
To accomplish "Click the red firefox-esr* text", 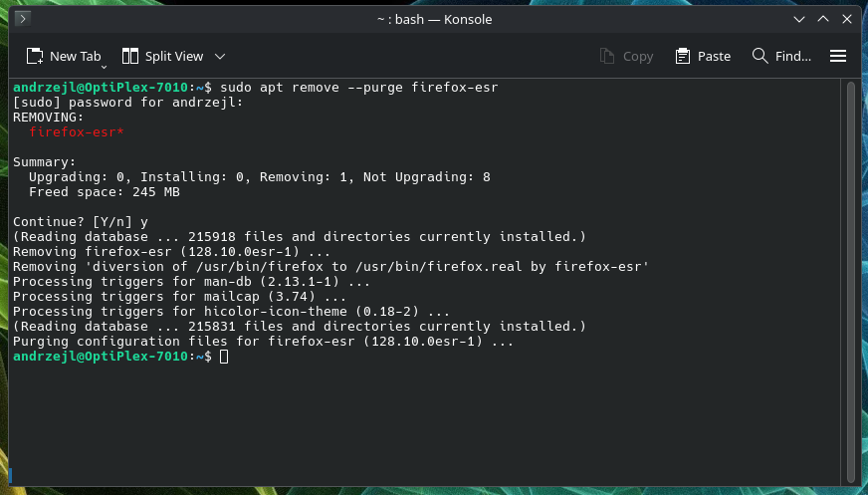I will click(77, 131).
